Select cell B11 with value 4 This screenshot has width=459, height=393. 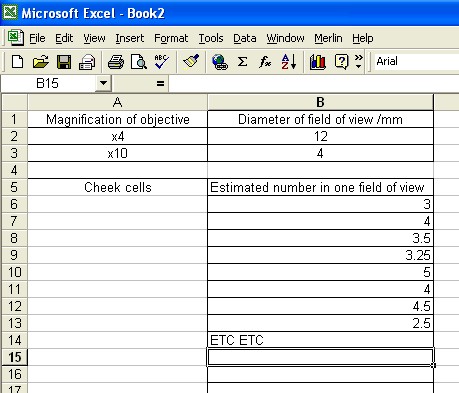coord(320,289)
